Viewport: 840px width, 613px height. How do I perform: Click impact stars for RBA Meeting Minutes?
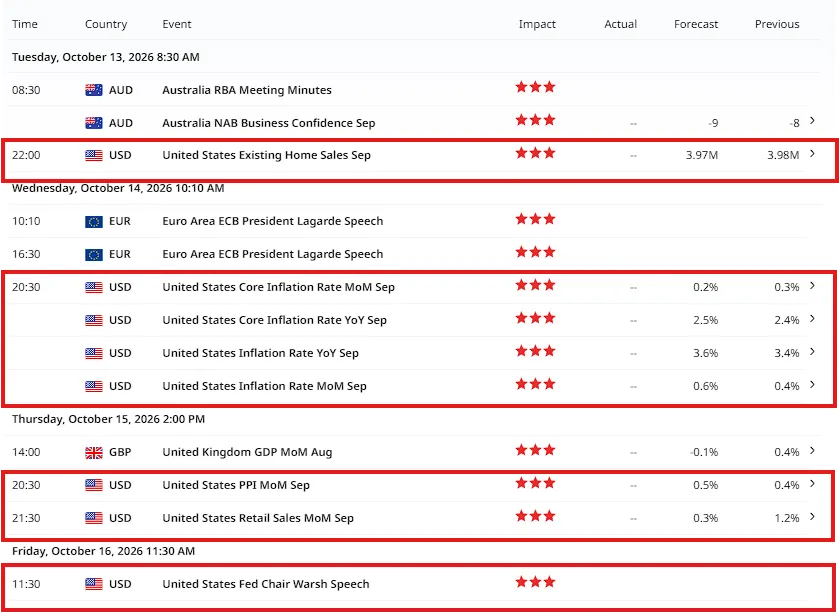tap(535, 87)
